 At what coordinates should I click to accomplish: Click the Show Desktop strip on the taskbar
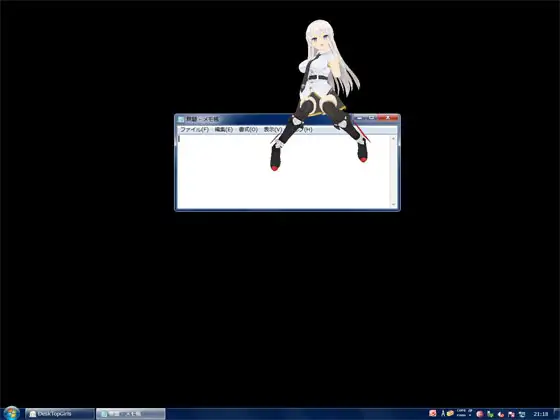pos(557,414)
